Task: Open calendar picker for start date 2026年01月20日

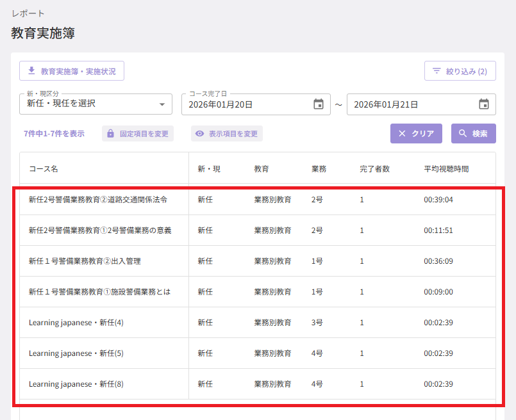Action: pos(318,104)
